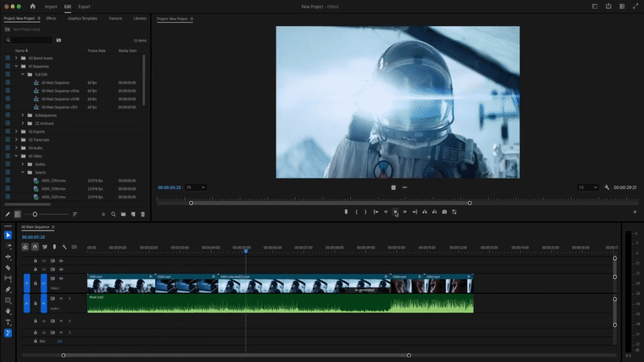Expand the 00 Brand Assets bin
Screen dimensions: 644x362
point(16,58)
